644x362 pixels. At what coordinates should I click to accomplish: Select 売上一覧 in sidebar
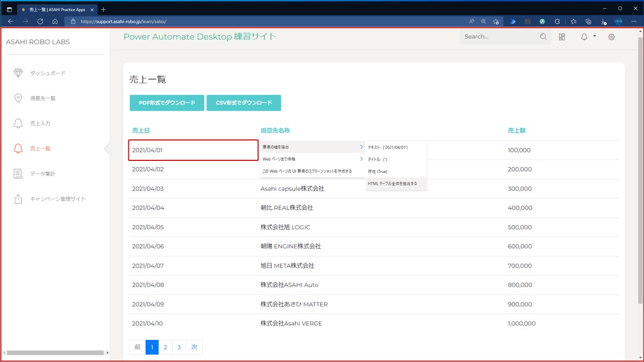(40, 149)
